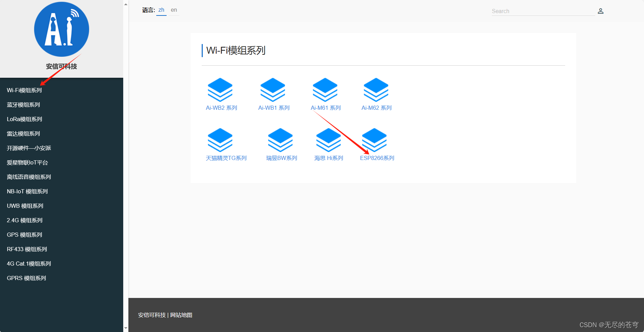This screenshot has height=332, width=644.
Task: Open the 海思 Hi系列 link
Action: 329,158
